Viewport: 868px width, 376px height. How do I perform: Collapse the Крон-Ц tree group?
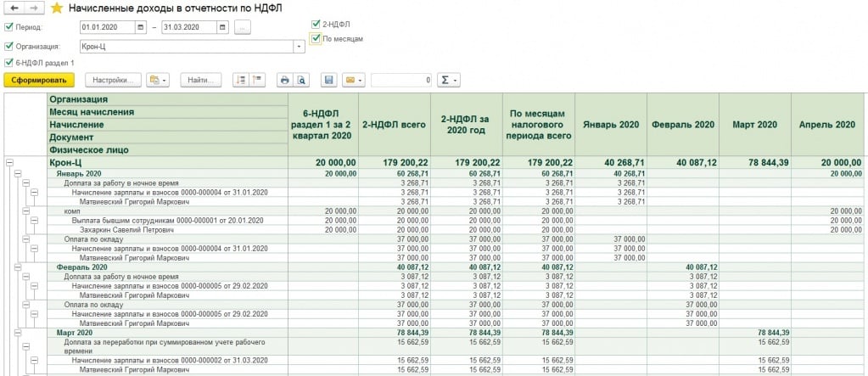point(9,162)
